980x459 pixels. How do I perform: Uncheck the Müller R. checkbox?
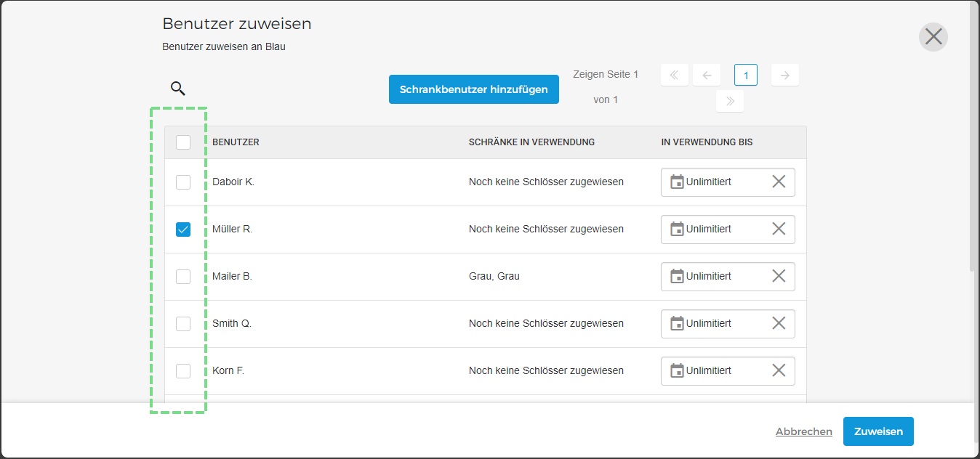[183, 229]
